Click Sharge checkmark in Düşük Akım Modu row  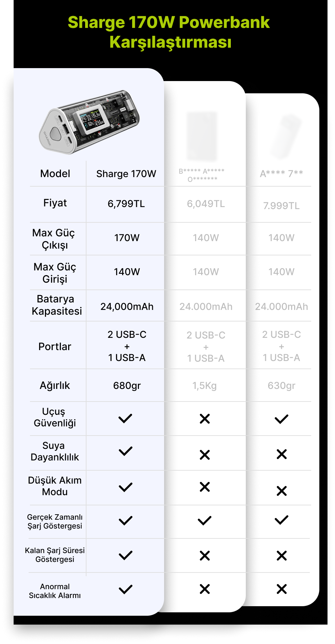click(126, 487)
